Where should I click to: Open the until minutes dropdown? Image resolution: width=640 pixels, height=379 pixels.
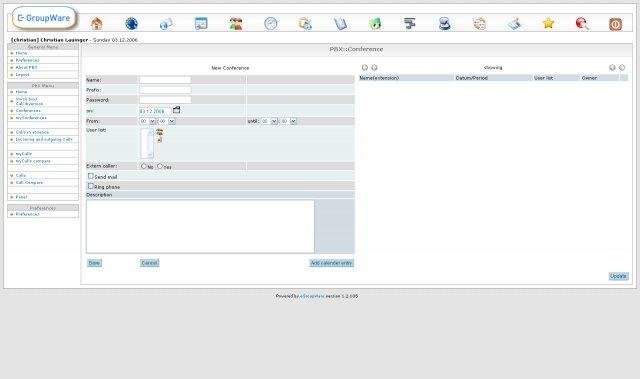(289, 121)
